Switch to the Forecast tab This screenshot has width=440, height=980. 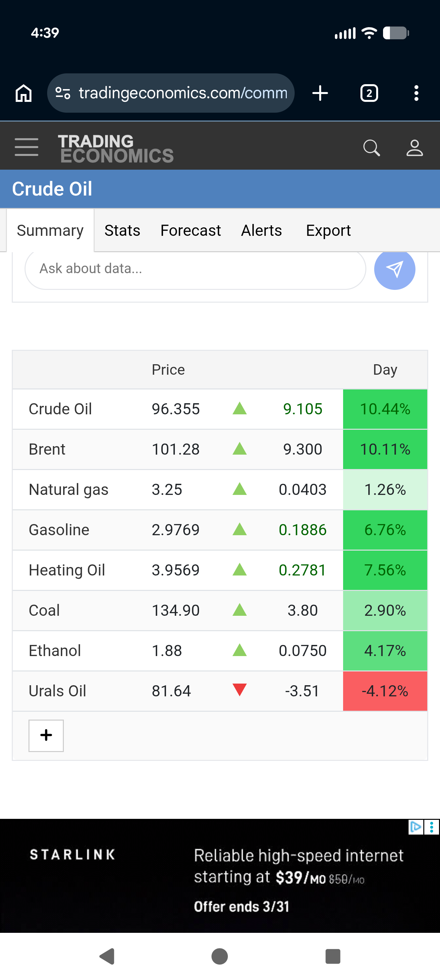[191, 231]
